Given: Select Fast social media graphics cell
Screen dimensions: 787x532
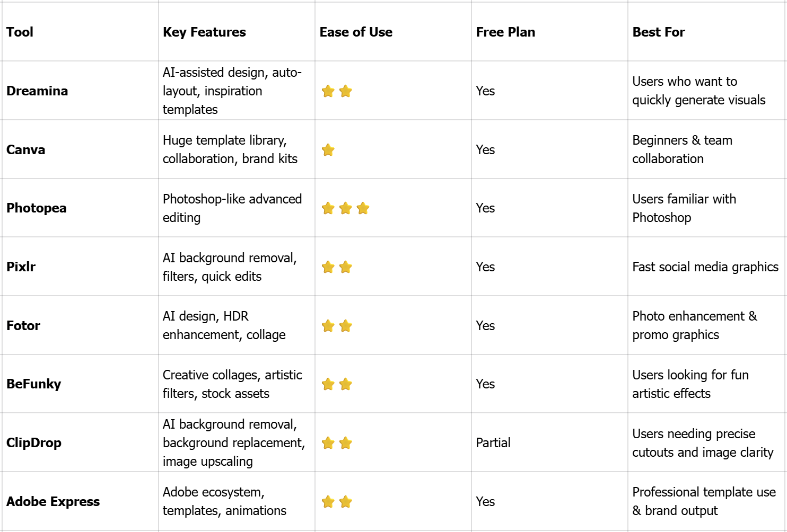Looking at the screenshot, I should 705,267.
